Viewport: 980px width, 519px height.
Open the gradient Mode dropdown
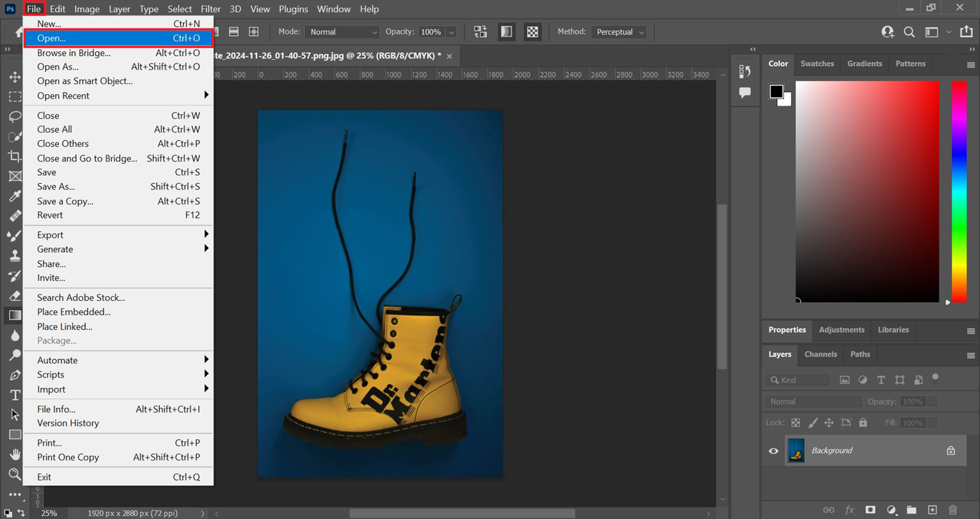pos(342,32)
